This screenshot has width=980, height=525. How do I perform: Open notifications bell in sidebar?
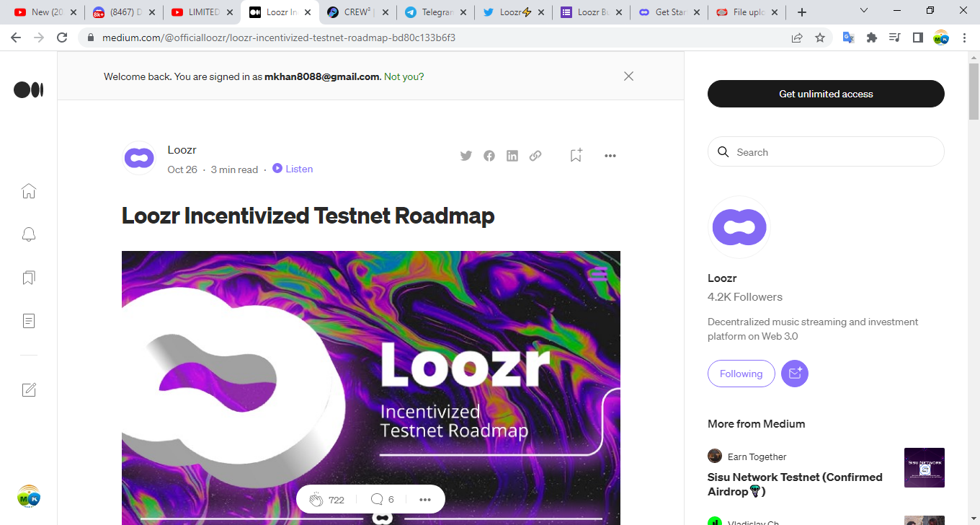point(29,234)
